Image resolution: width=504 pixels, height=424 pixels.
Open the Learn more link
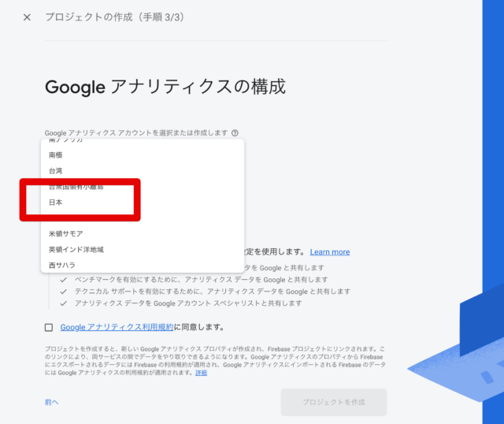tap(330, 252)
